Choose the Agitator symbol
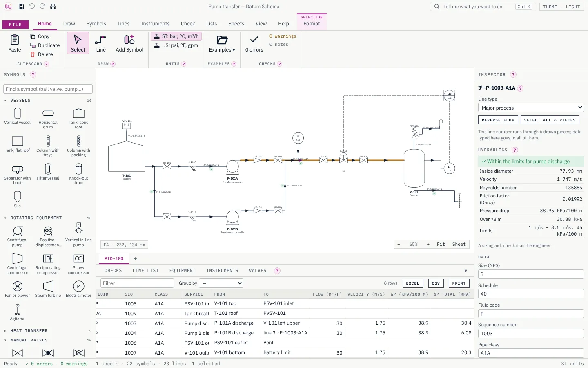588x368 pixels. point(17,312)
